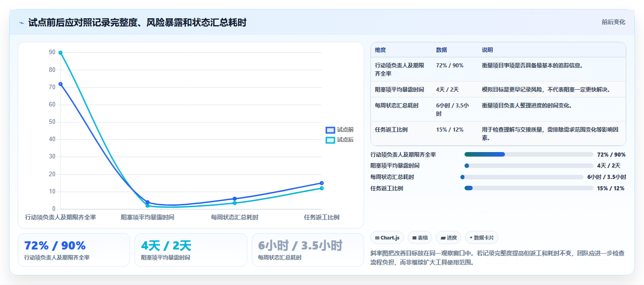Click the progress value 6小时 / 3.5小时

(x=607, y=177)
